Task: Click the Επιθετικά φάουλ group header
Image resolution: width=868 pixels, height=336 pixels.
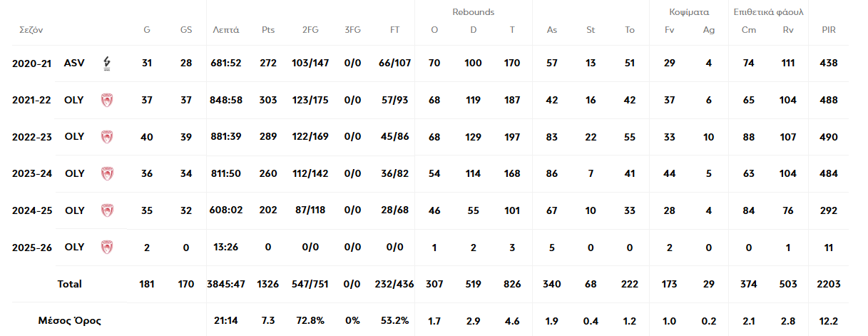Action: pos(768,12)
